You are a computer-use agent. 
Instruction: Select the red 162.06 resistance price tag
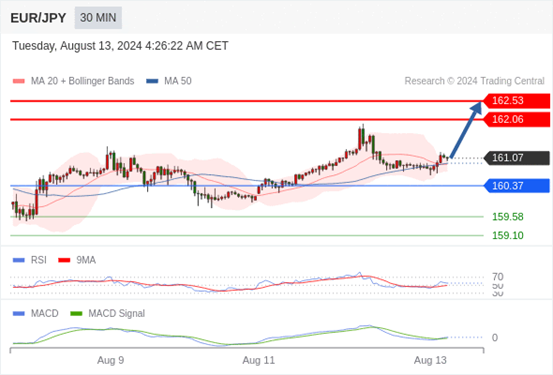(x=516, y=119)
